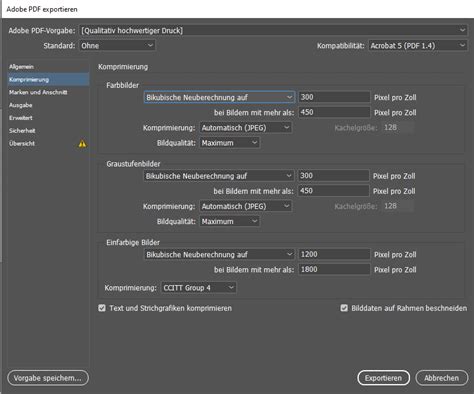Open Farbbilder Komprimierung Automatisch (JPEG) dropdown
Viewport: 474px width, 394px height.
point(246,128)
